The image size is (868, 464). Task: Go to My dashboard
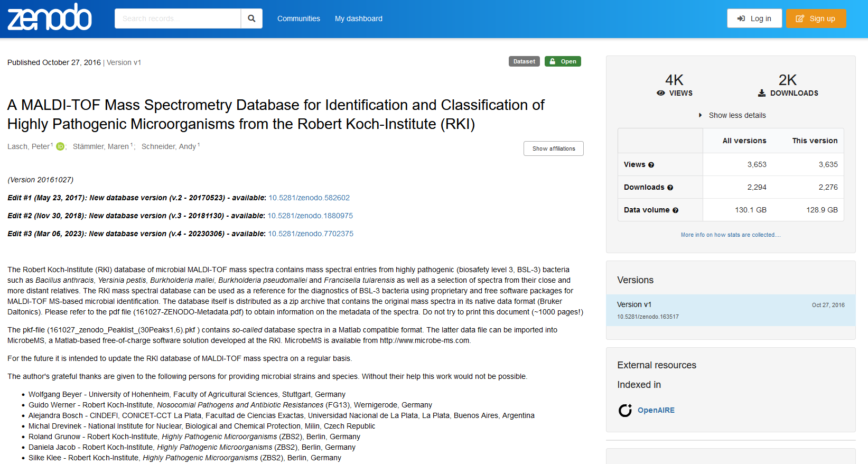(358, 18)
